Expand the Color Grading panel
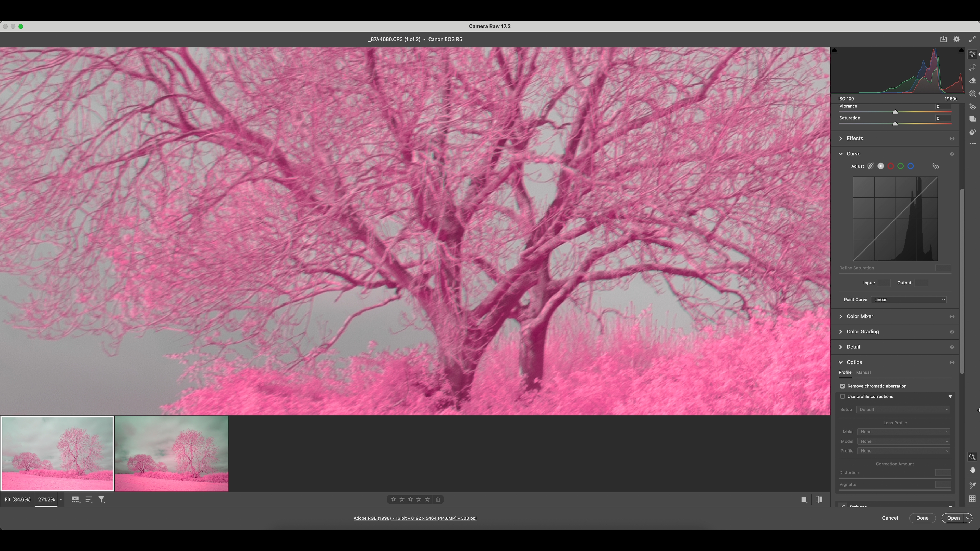Viewport: 980px width, 551px height. (x=862, y=332)
